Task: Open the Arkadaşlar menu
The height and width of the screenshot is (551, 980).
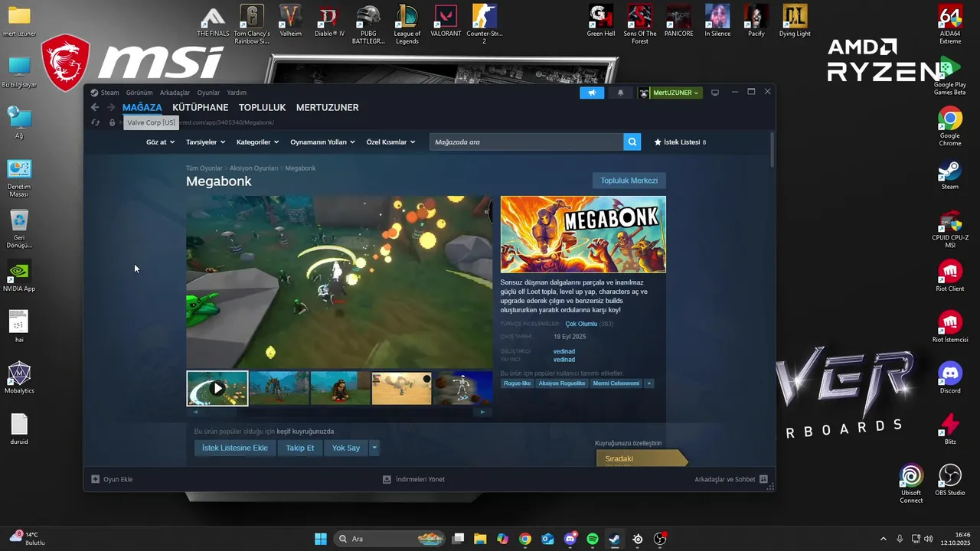Action: coord(175,93)
